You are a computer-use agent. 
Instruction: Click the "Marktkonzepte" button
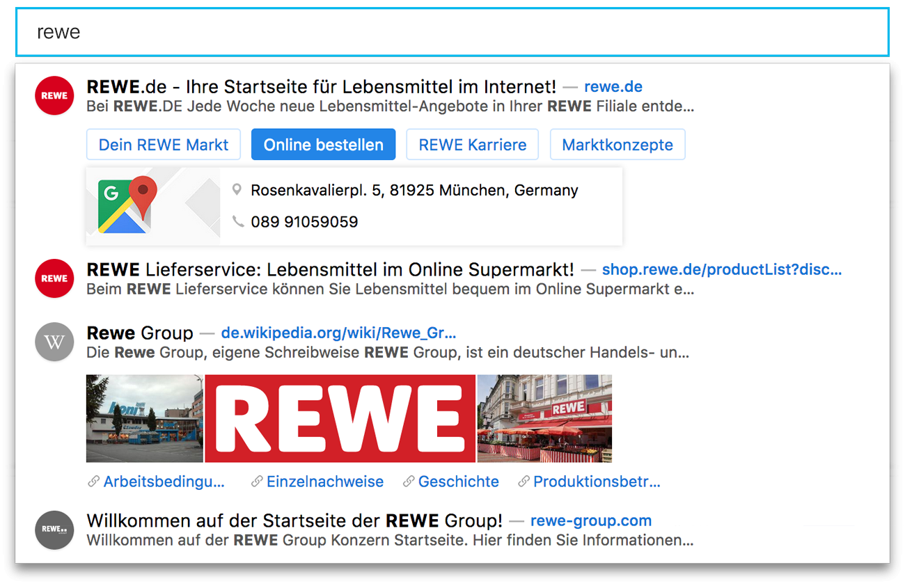click(x=617, y=145)
